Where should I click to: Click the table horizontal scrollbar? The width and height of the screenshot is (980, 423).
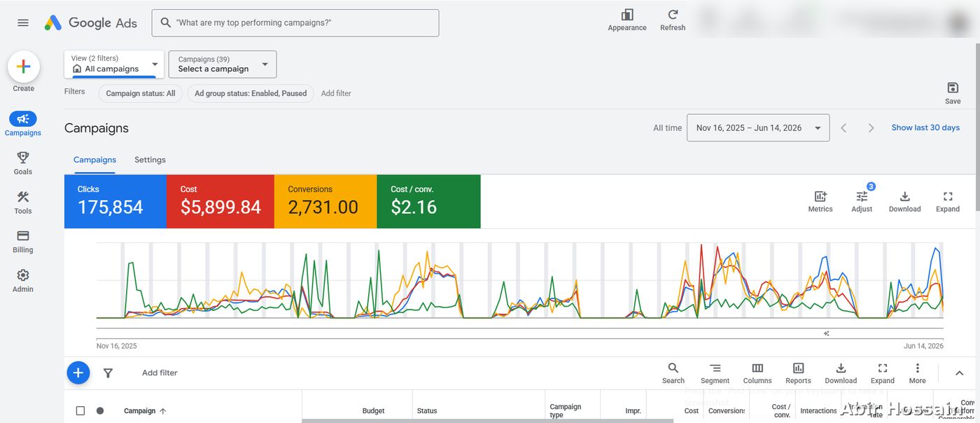487,421
